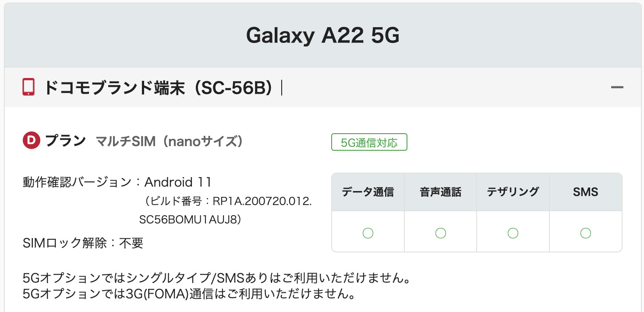Click the red D plan icon
The width and height of the screenshot is (644, 312).
(31, 141)
